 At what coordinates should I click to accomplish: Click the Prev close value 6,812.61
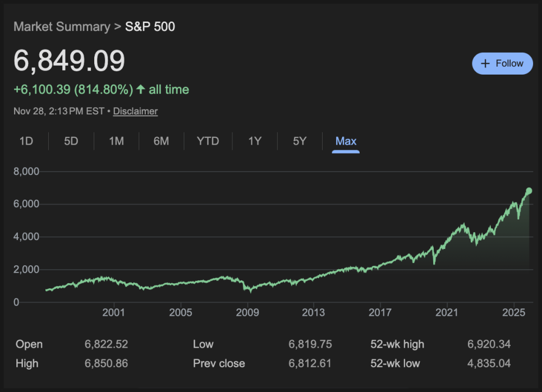tap(310, 363)
